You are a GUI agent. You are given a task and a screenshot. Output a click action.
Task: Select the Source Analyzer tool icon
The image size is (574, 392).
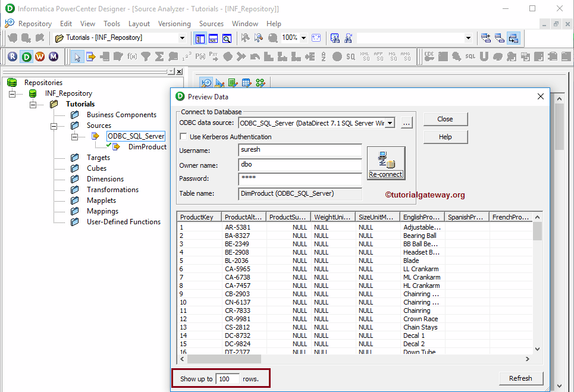click(206, 83)
